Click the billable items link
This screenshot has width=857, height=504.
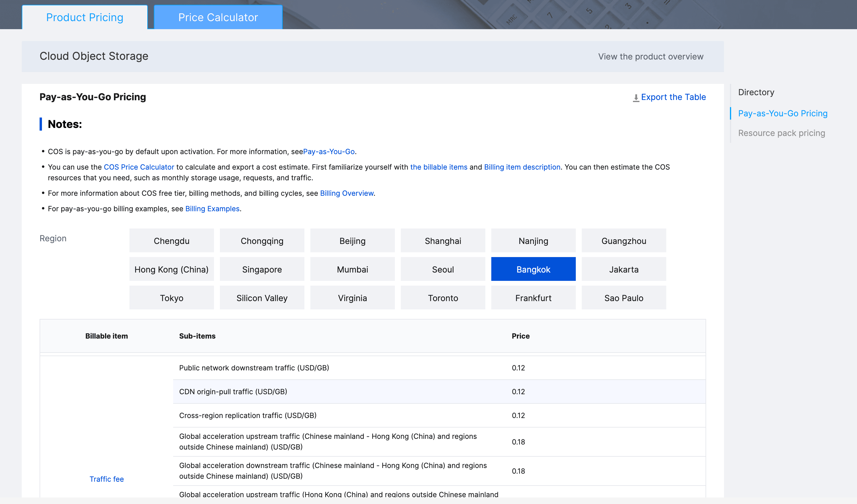[438, 167]
